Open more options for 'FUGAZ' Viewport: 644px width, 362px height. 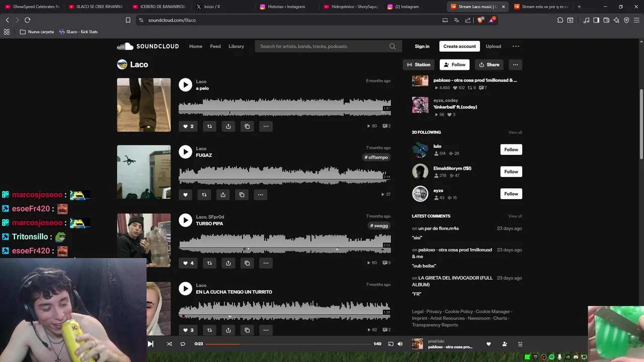click(x=260, y=195)
